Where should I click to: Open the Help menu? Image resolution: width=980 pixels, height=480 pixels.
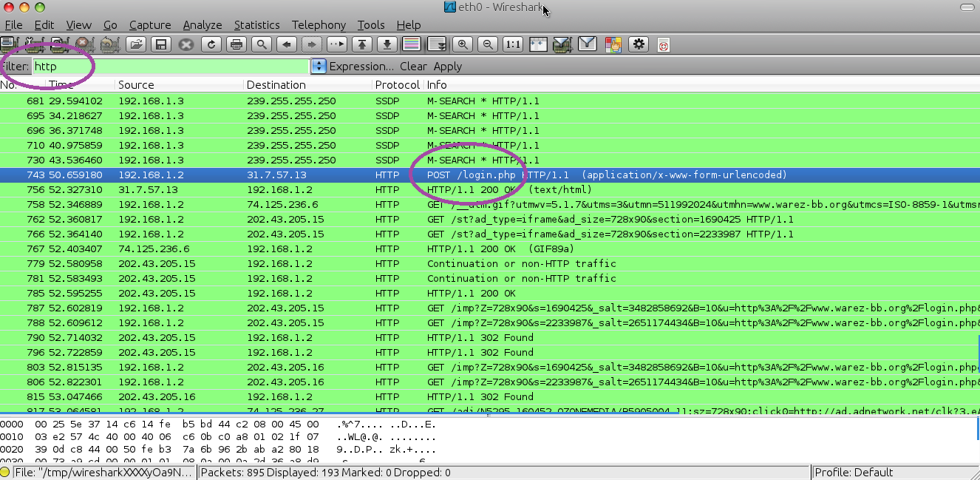pyautogui.click(x=409, y=25)
